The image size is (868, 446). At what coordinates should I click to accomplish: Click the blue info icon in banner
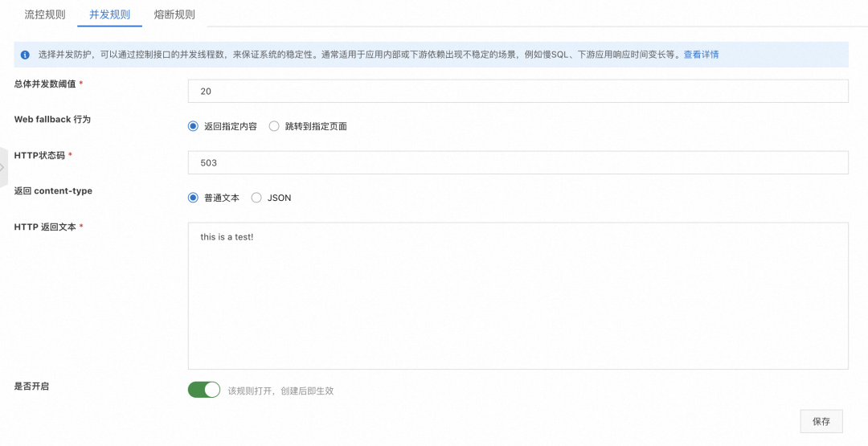[25, 55]
